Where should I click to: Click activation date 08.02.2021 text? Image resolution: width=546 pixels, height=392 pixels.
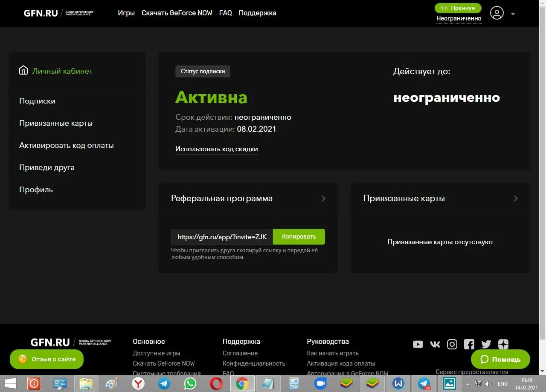click(257, 129)
